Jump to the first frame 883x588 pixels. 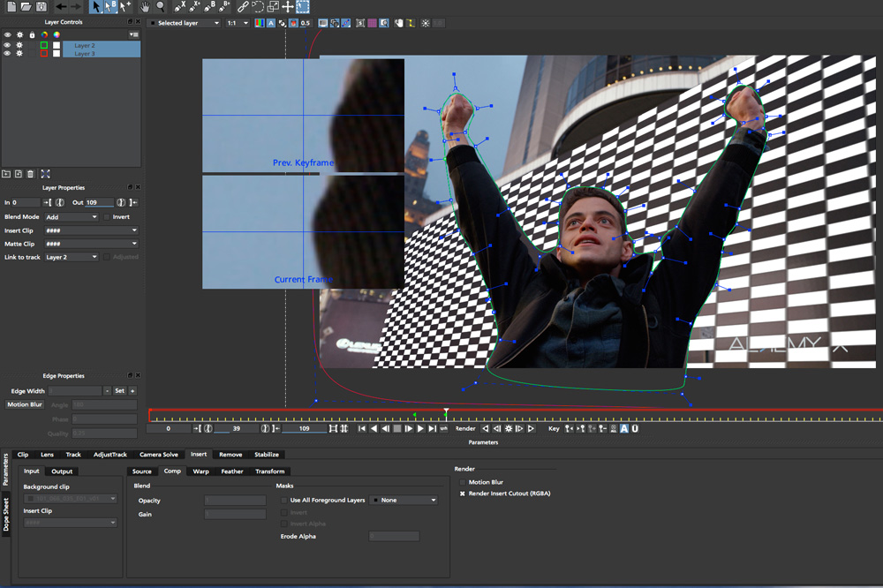[361, 428]
